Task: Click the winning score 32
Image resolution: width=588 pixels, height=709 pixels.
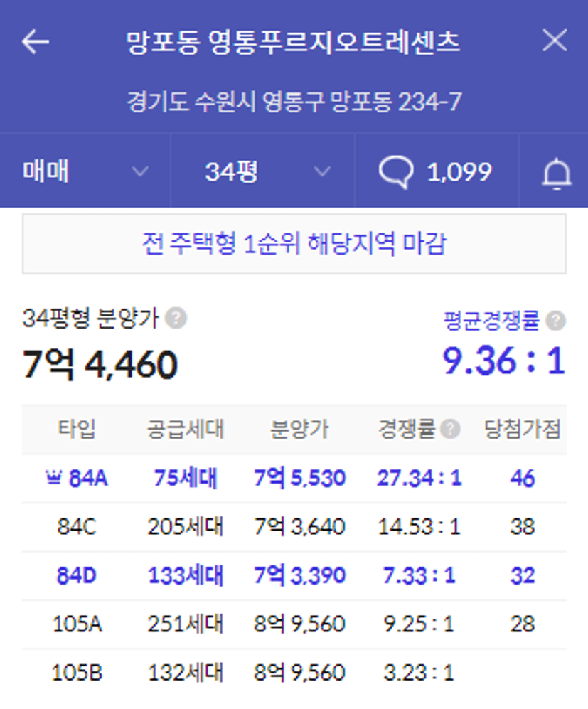Action: (523, 575)
